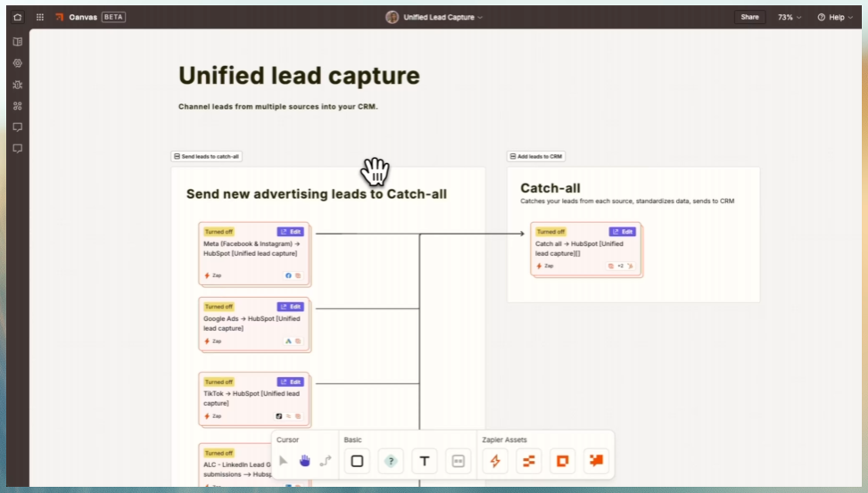
Task: Click the Zap lightning icon on Catch all card
Action: [x=539, y=267]
